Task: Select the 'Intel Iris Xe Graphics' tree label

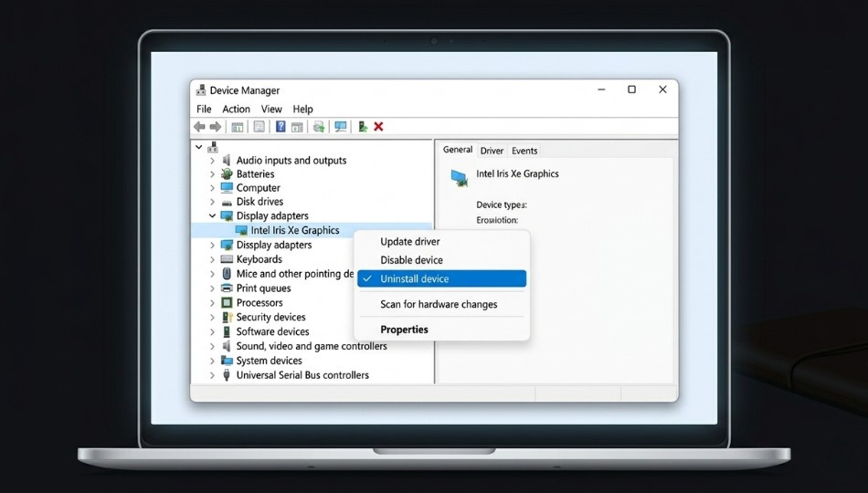Action: click(x=295, y=230)
